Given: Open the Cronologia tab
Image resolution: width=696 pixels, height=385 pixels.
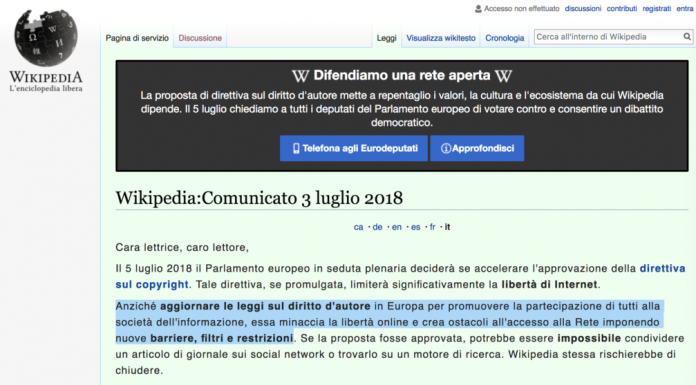Looking at the screenshot, I should click(x=504, y=38).
